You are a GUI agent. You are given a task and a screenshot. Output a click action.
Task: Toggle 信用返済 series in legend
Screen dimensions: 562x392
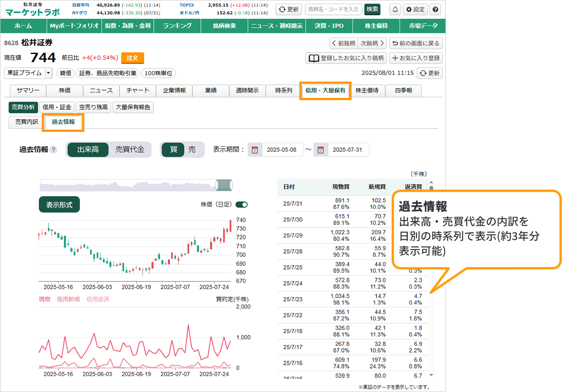pos(98,299)
